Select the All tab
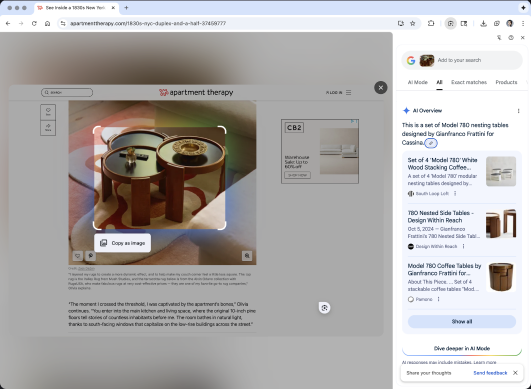 [x=439, y=82]
